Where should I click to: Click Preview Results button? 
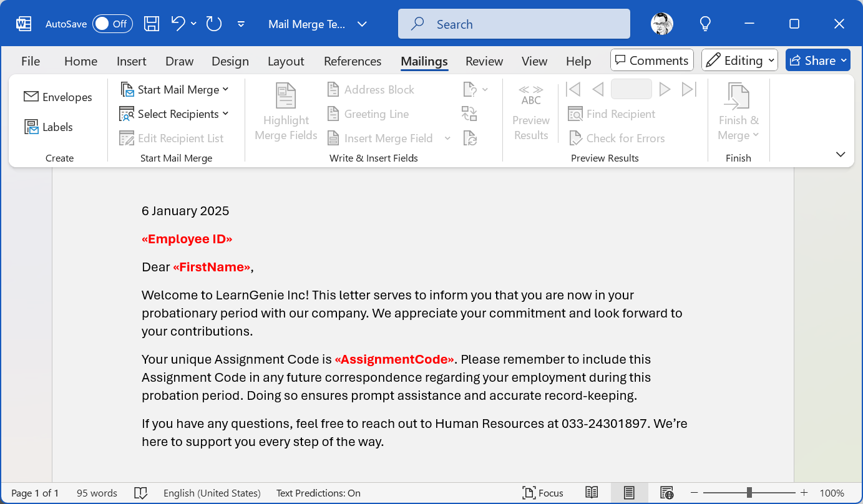531,112
